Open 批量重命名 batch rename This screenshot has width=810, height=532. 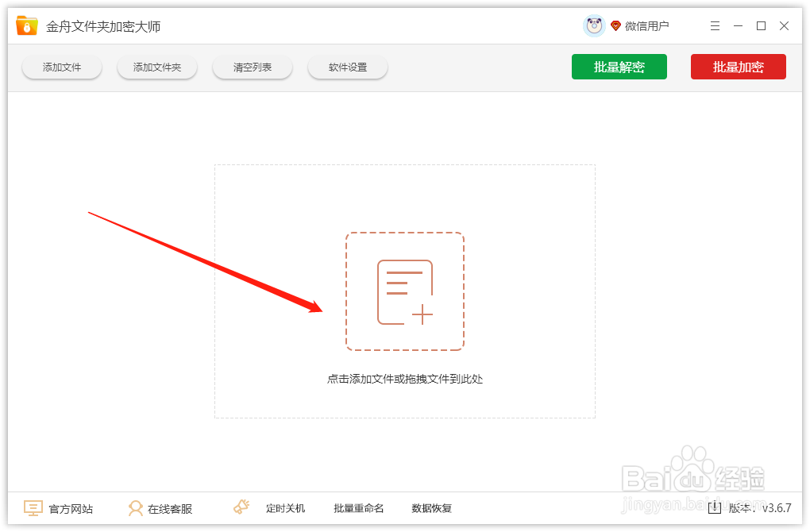point(359,509)
